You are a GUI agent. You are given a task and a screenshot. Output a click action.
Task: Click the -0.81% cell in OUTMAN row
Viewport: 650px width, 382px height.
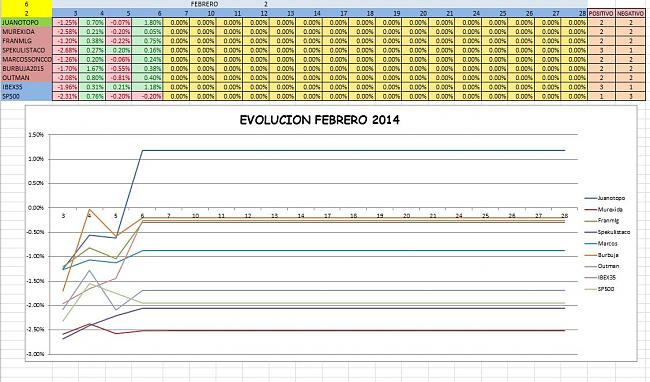tap(119, 77)
